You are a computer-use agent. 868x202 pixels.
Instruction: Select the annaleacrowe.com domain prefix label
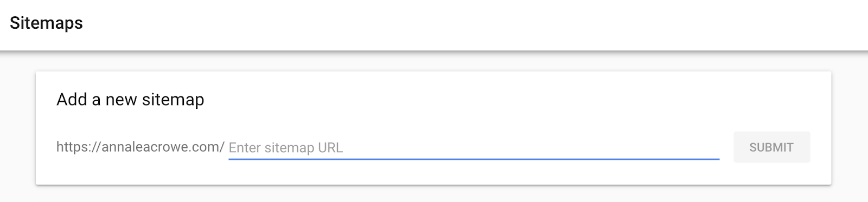(x=141, y=147)
